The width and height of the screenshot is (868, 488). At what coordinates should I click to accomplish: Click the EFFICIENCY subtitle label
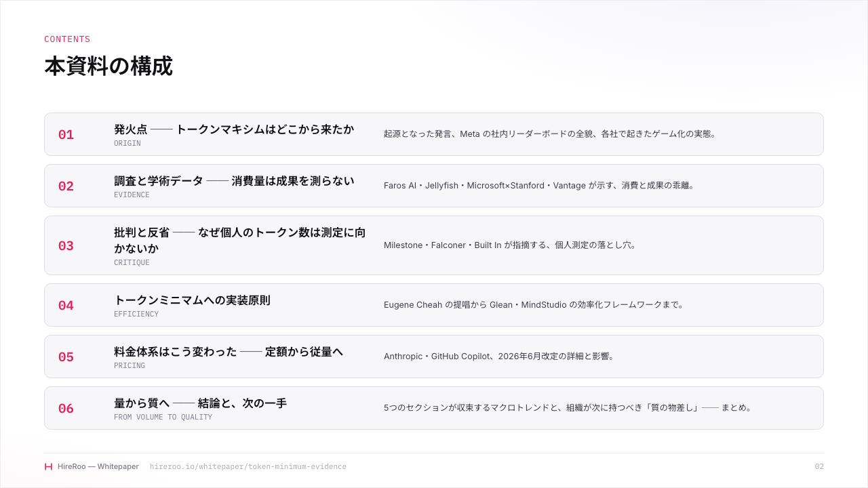(x=136, y=314)
